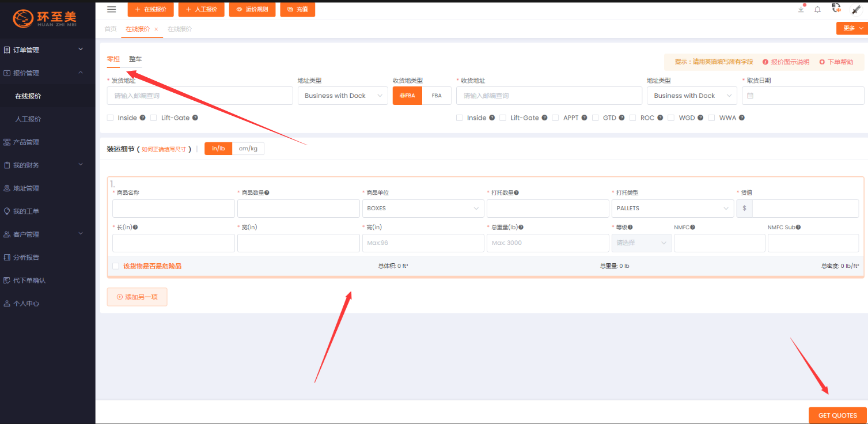Enable the WGD checkbox
Image resolution: width=868 pixels, height=424 pixels.
point(671,118)
